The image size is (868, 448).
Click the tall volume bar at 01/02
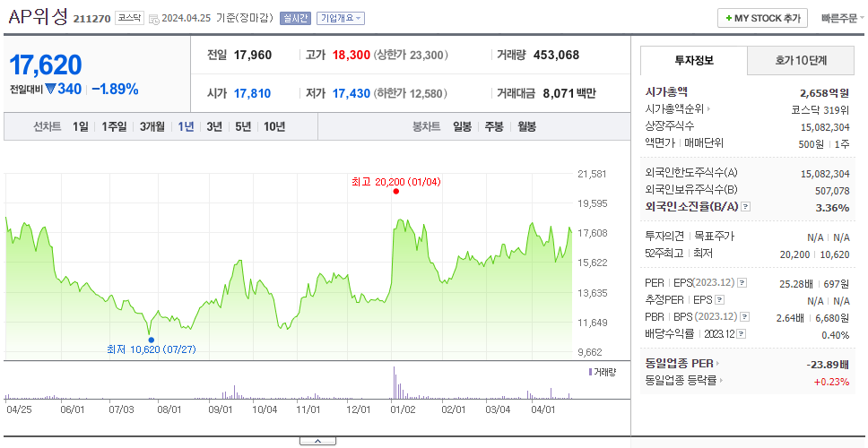point(394,383)
